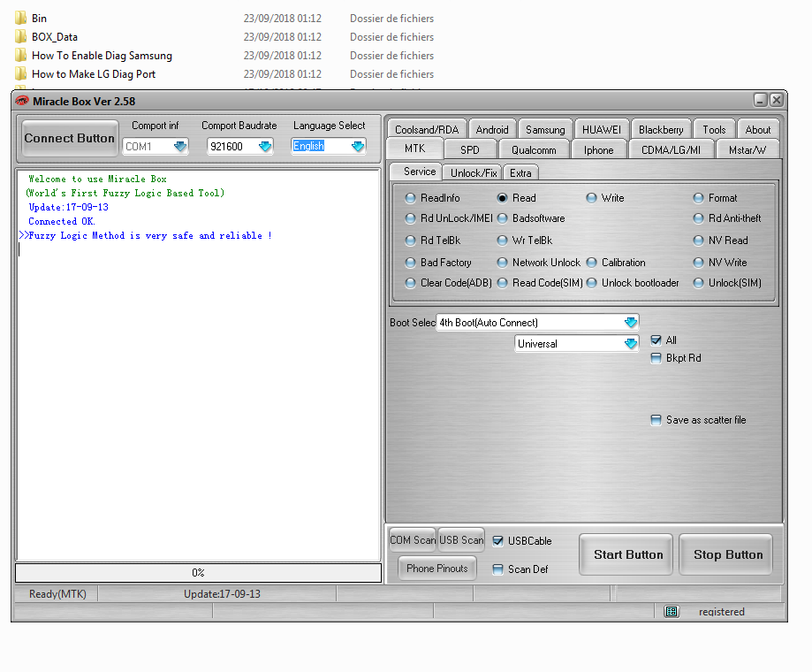Open the MTK tab

point(414,149)
